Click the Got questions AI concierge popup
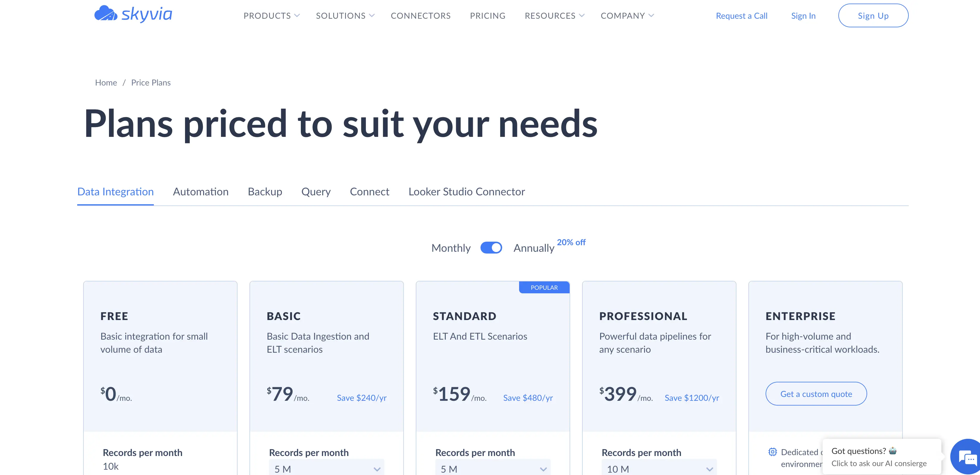Image resolution: width=980 pixels, height=475 pixels. point(881,457)
